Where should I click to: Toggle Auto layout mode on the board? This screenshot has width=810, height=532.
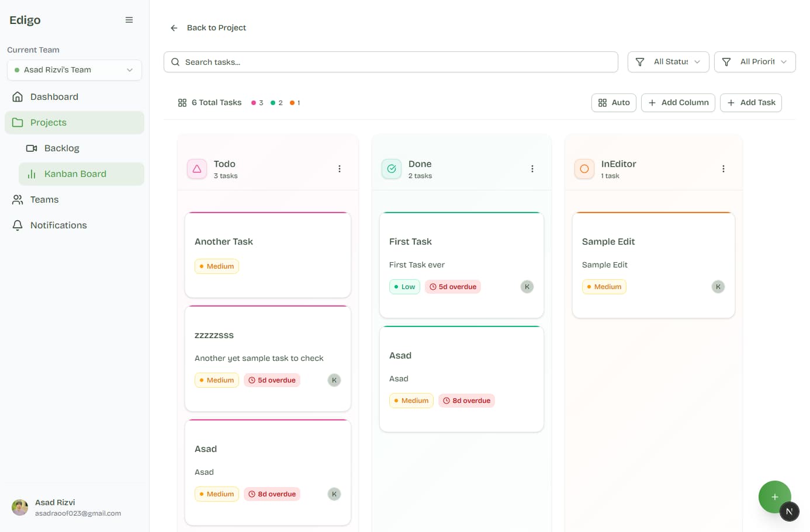(x=614, y=102)
